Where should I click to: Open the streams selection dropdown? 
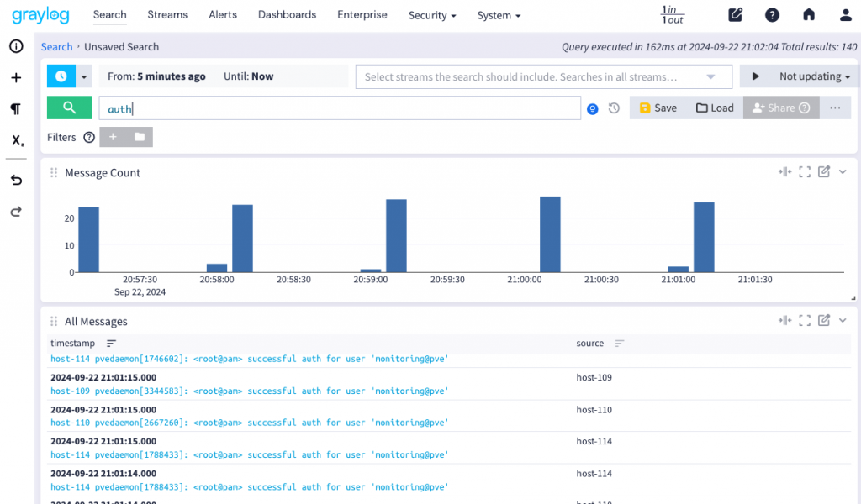(544, 76)
